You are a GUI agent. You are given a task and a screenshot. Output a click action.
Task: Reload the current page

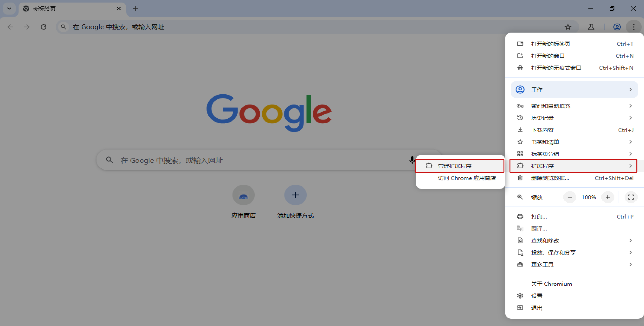[44, 27]
